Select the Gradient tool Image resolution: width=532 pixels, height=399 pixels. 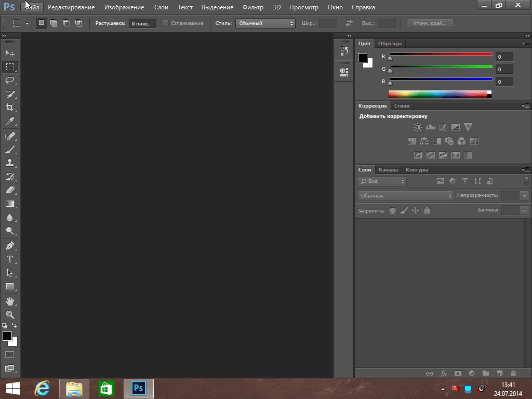click(x=10, y=204)
